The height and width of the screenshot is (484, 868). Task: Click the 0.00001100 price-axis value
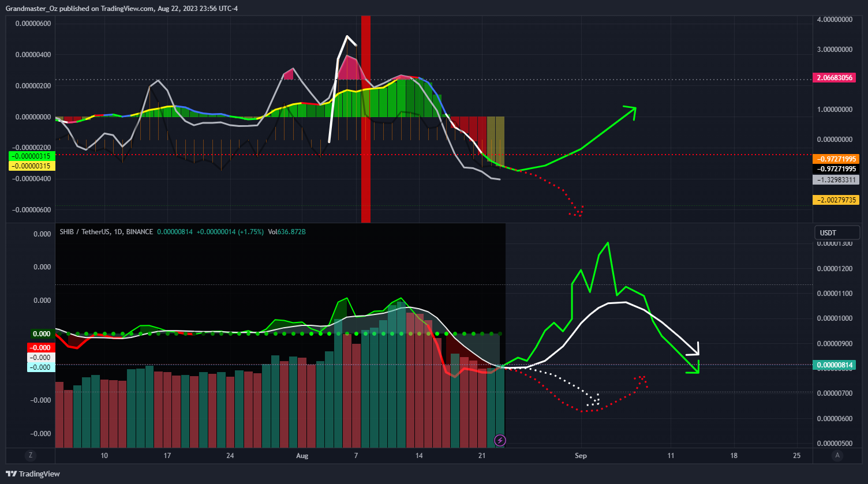coord(834,294)
